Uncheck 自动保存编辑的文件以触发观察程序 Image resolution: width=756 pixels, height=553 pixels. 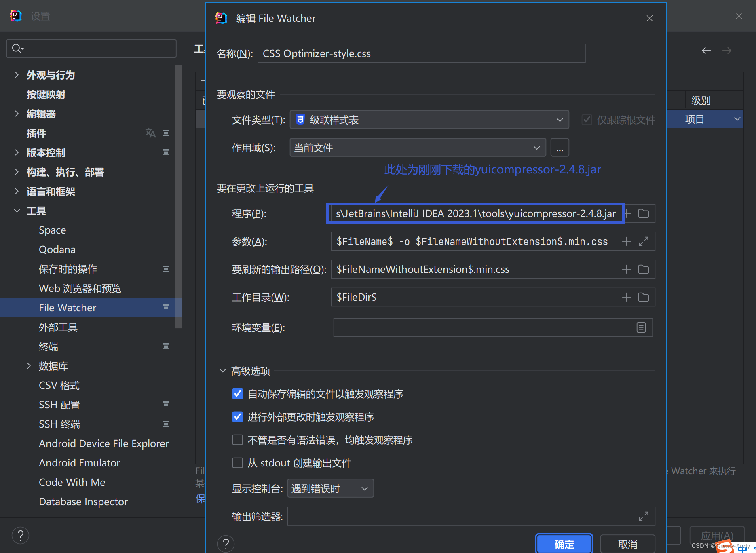tap(237, 393)
